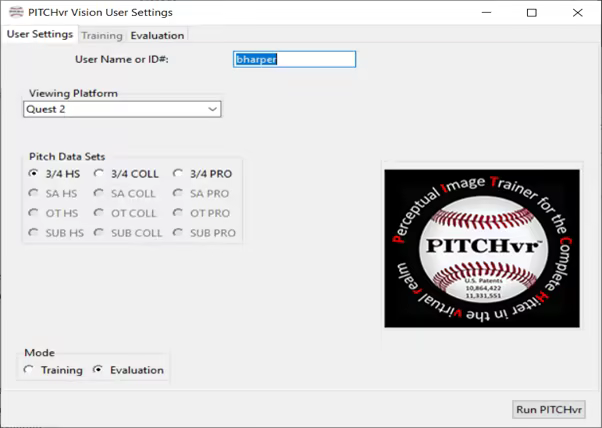Screen dimensions: 602x428
Task: Select the 3/4 COLL radio button
Action: (99, 174)
